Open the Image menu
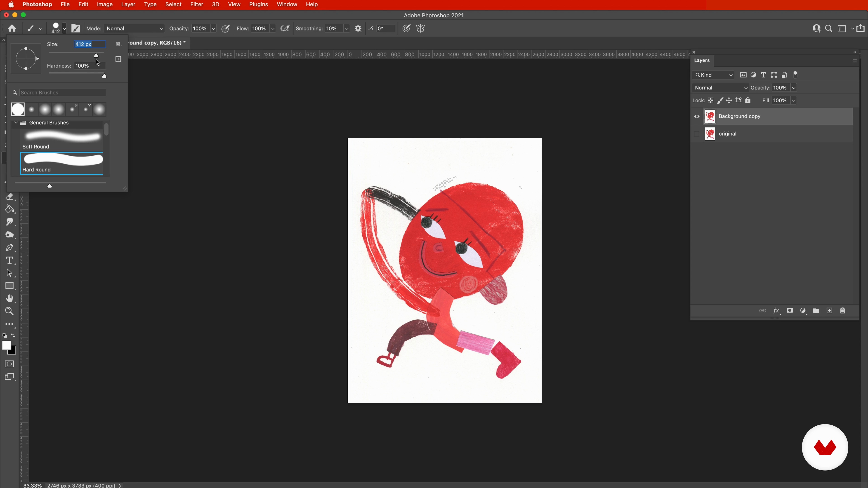 104,4
